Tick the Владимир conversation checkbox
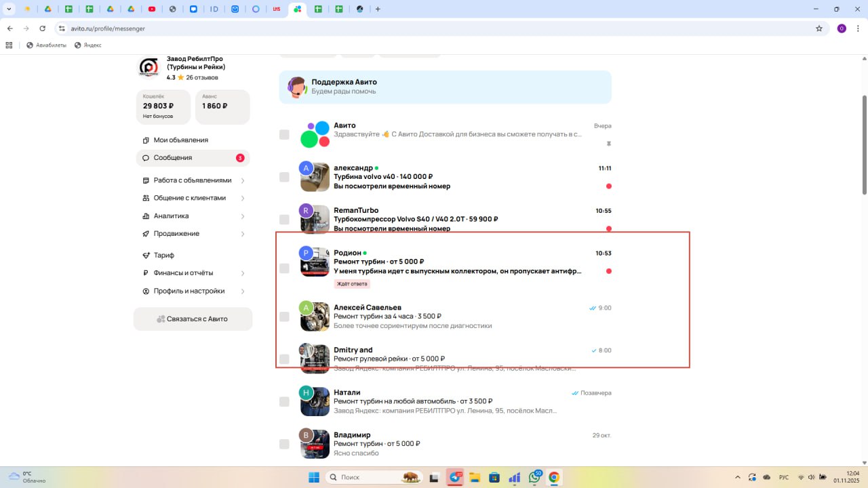868x488 pixels. (284, 444)
